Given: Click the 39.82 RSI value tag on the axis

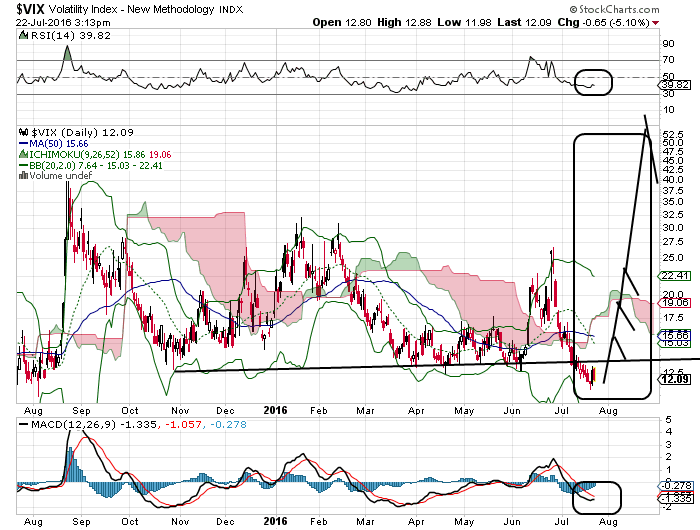Looking at the screenshot, I should pos(675,85).
